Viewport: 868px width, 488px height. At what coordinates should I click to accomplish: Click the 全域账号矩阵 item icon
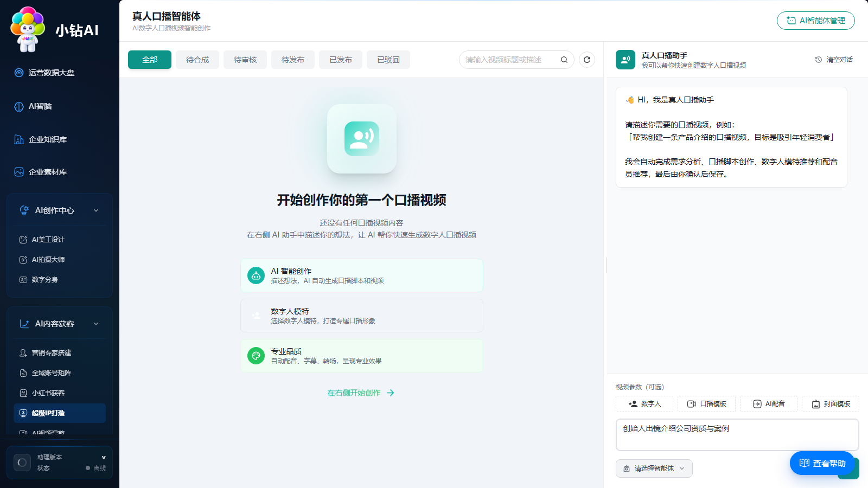point(23,373)
